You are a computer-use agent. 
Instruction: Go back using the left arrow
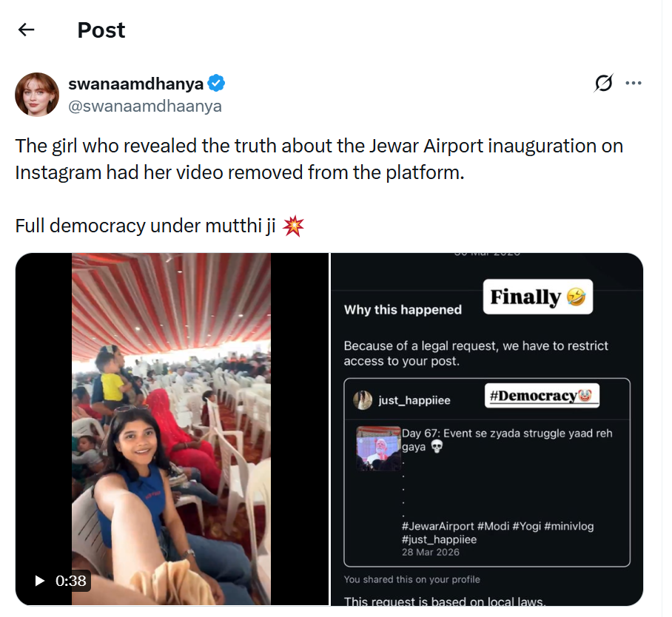pos(27,30)
